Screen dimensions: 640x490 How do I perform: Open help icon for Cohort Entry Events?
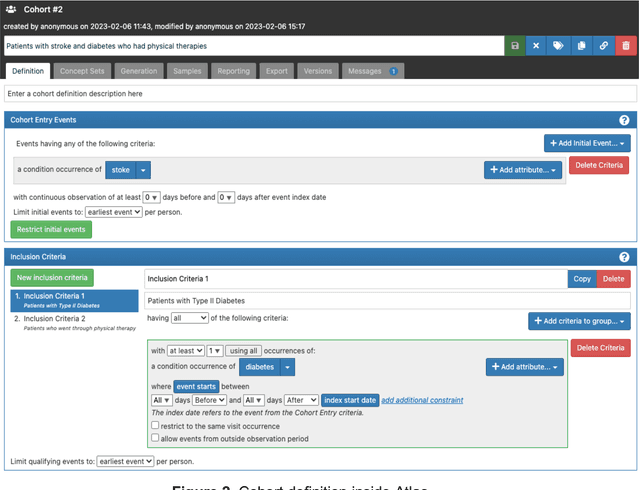point(624,120)
